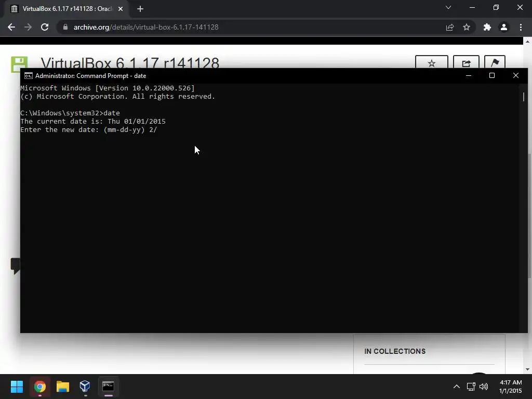Open VirtualBox from the taskbar
Screen dimensions: 532x399
(x=85, y=387)
